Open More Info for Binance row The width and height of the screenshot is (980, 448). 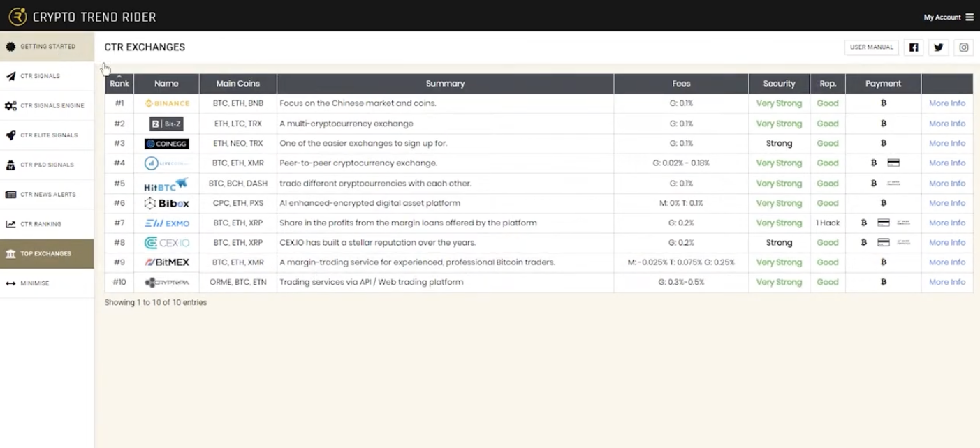[946, 103]
